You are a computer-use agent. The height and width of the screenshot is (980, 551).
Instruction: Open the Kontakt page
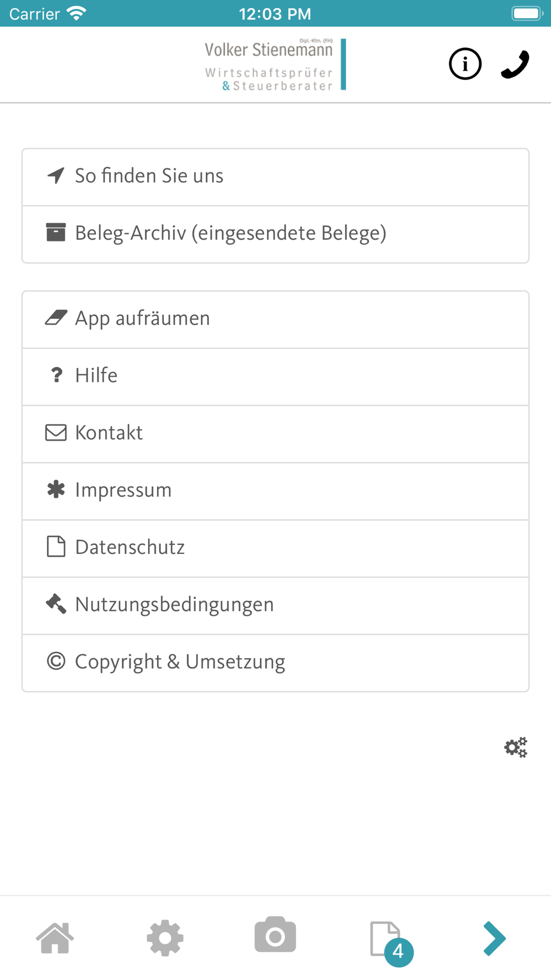275,433
